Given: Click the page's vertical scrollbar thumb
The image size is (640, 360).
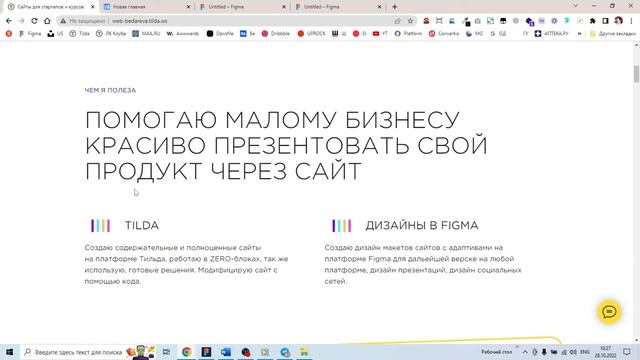Looking at the screenshot, I should (636, 74).
